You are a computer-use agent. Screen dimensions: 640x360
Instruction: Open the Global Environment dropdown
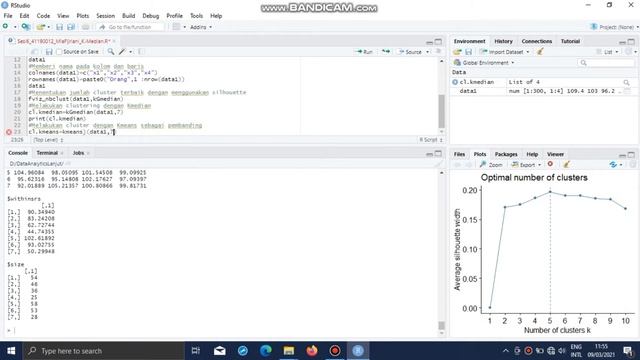(x=484, y=62)
